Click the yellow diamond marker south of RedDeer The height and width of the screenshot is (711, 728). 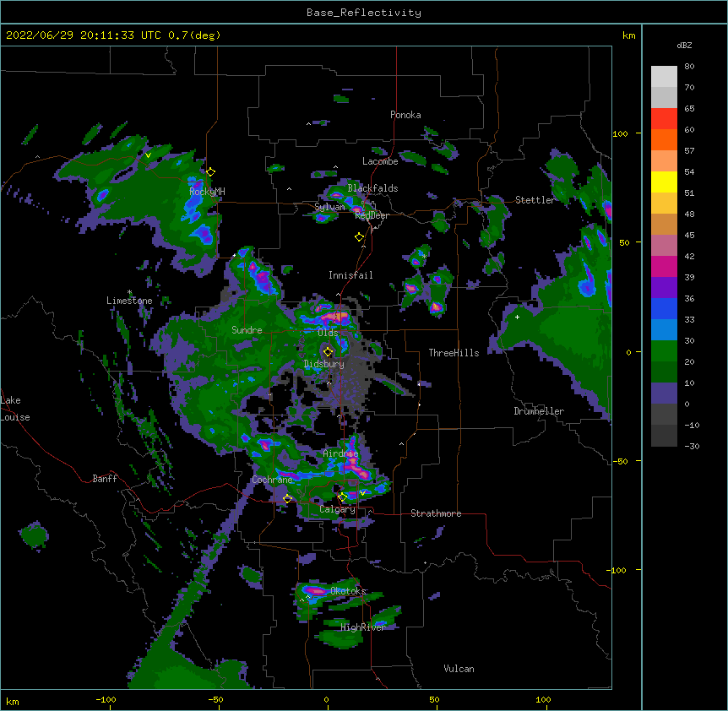point(359,237)
